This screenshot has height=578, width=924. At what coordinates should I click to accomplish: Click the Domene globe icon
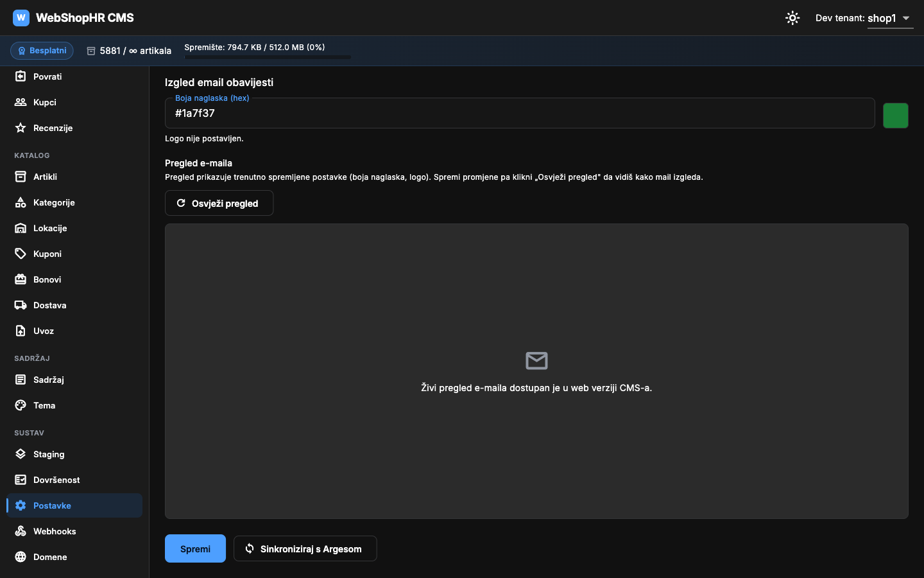coord(21,557)
